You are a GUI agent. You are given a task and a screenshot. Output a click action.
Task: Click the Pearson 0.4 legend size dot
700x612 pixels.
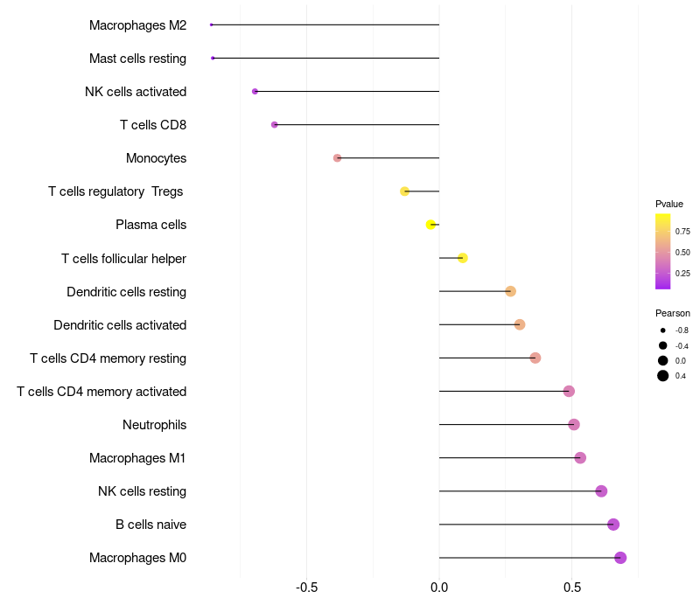coord(663,376)
